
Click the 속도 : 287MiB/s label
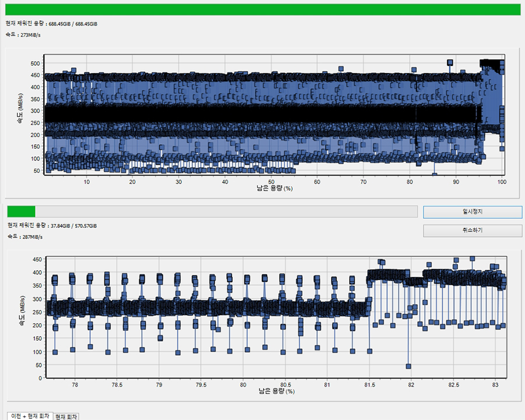(x=24, y=237)
